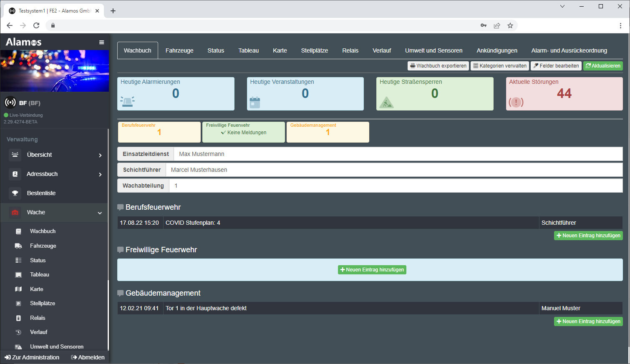Add new entry under Freiwillige Feuerwehr
Image resolution: width=630 pixels, height=364 pixels.
[372, 270]
